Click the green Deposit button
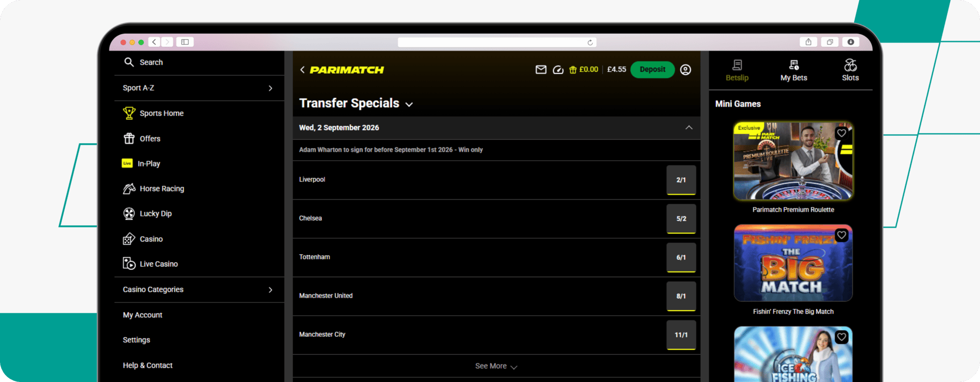Screen dimensions: 980x382 point(653,70)
